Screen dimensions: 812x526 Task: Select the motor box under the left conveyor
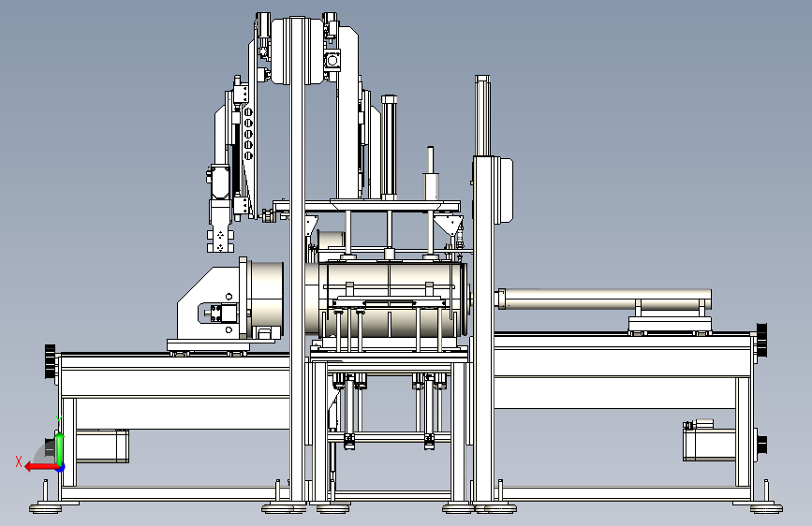[x=102, y=446]
